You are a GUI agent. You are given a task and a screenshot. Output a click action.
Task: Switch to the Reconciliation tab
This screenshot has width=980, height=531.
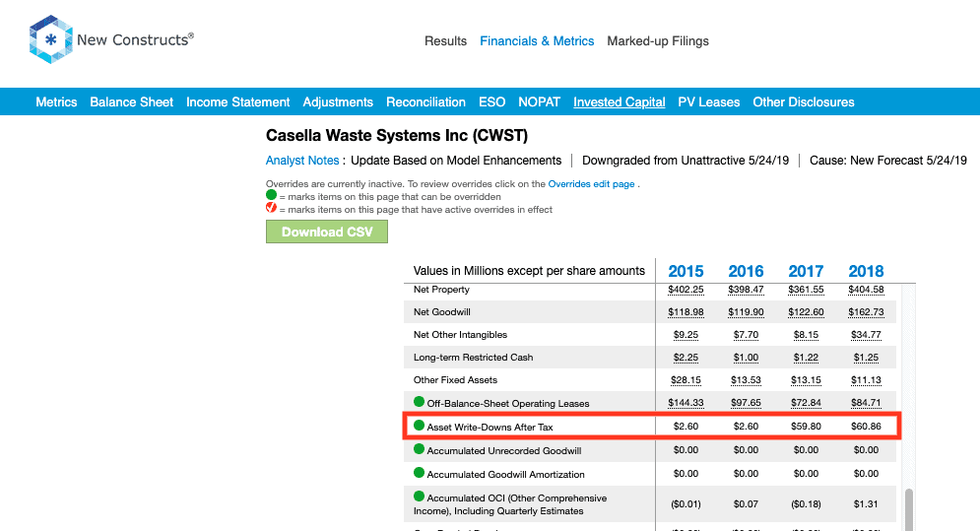(x=425, y=101)
